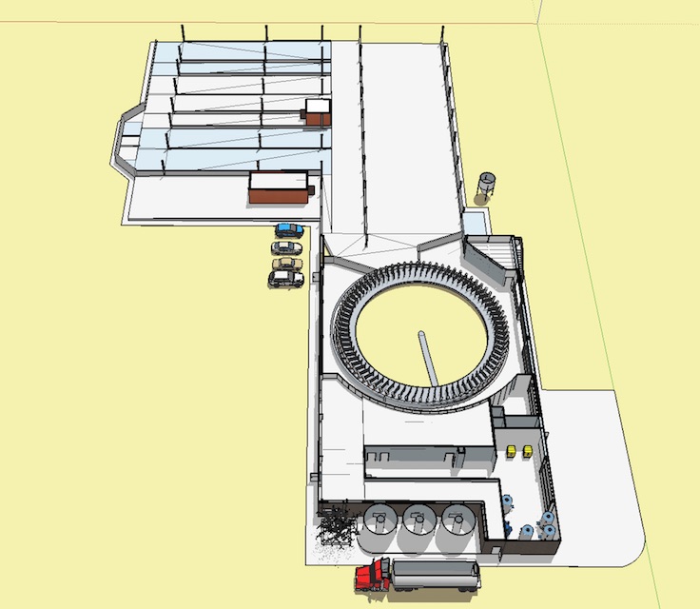Image resolution: width=700 pixels, height=609 pixels.
Task: Select the small brown box in shed
Action: coord(317,115)
